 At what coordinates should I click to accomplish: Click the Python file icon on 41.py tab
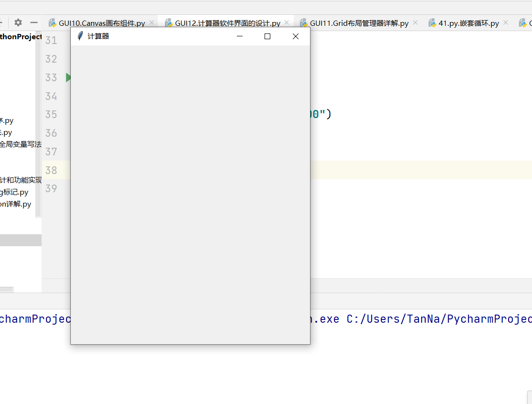click(432, 23)
